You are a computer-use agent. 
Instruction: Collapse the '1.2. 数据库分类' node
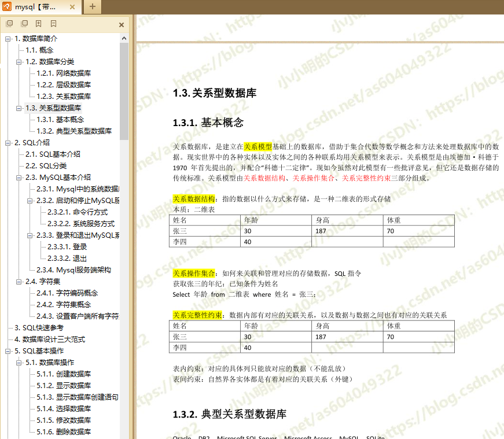point(19,62)
